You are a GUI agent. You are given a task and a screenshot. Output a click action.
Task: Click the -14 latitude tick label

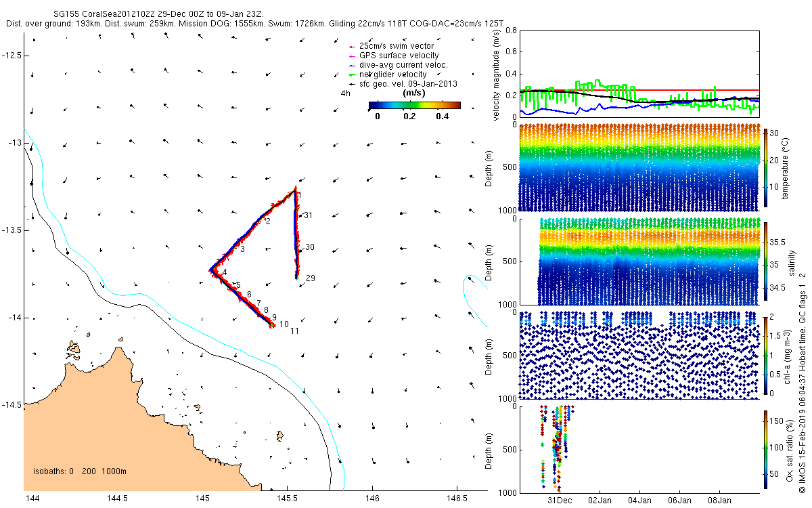pos(14,318)
